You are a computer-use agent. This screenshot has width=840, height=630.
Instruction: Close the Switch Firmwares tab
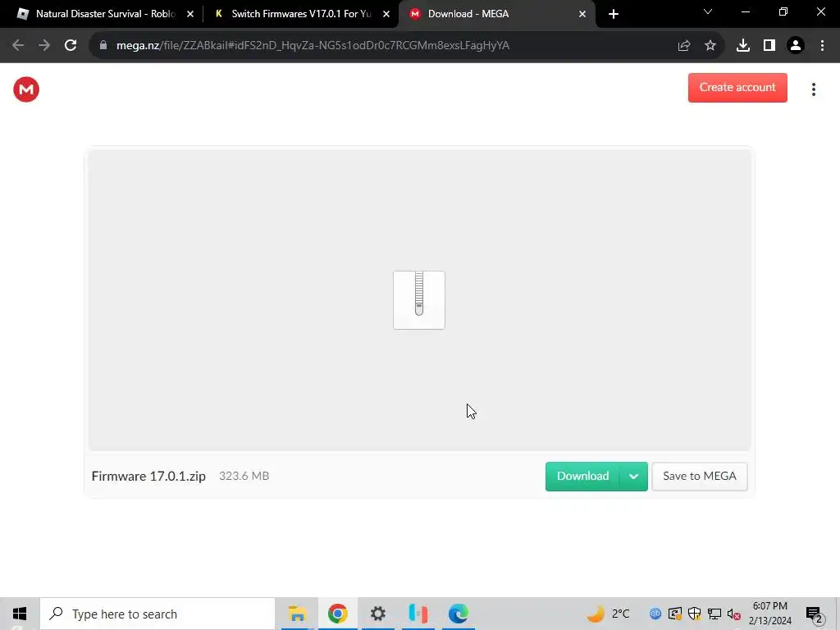click(x=386, y=14)
